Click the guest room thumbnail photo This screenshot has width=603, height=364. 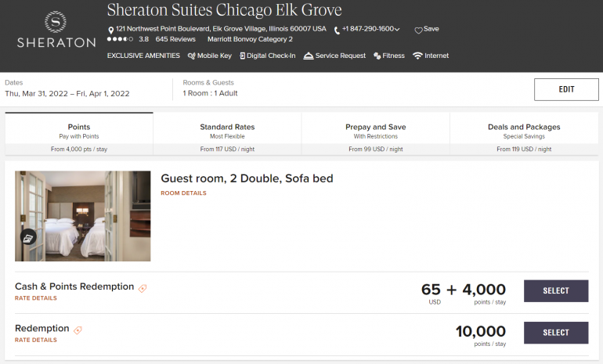coord(82,215)
